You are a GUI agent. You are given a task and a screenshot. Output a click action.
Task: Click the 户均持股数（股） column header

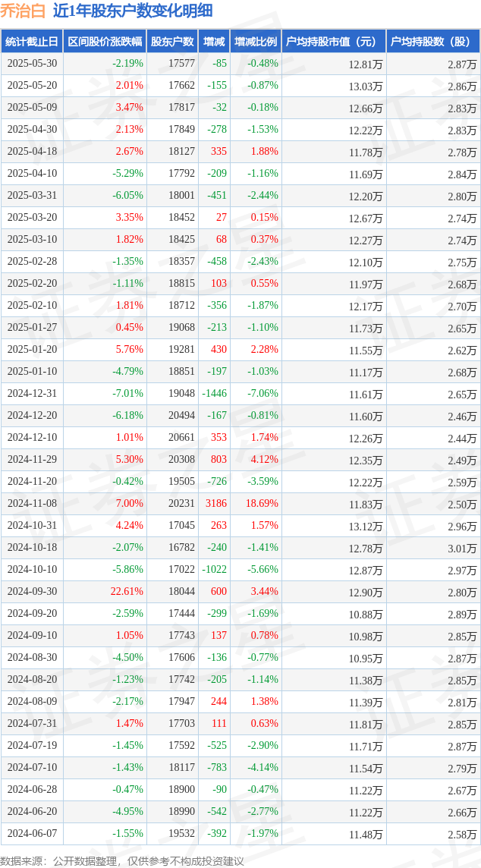point(433,42)
